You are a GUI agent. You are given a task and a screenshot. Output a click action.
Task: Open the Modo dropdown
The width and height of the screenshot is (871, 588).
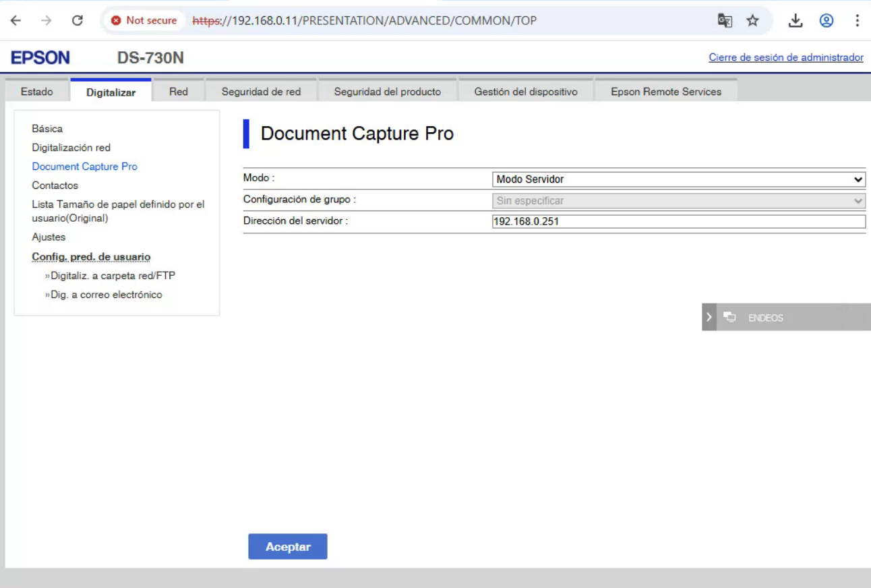pyautogui.click(x=679, y=179)
